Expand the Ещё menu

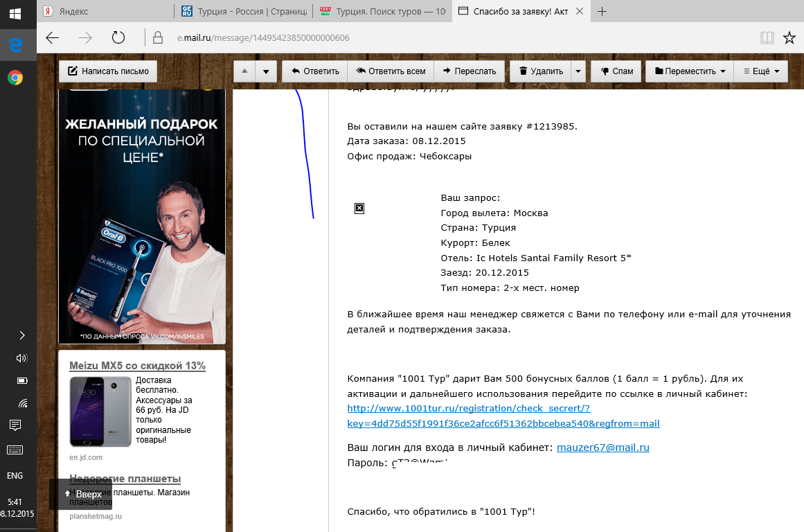(761, 71)
